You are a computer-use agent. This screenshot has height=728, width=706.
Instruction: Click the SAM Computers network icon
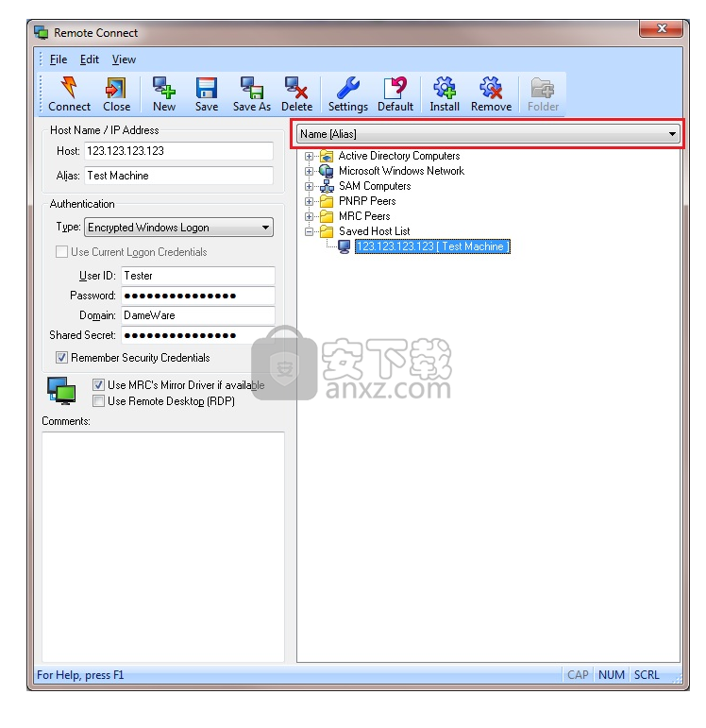pyautogui.click(x=327, y=186)
